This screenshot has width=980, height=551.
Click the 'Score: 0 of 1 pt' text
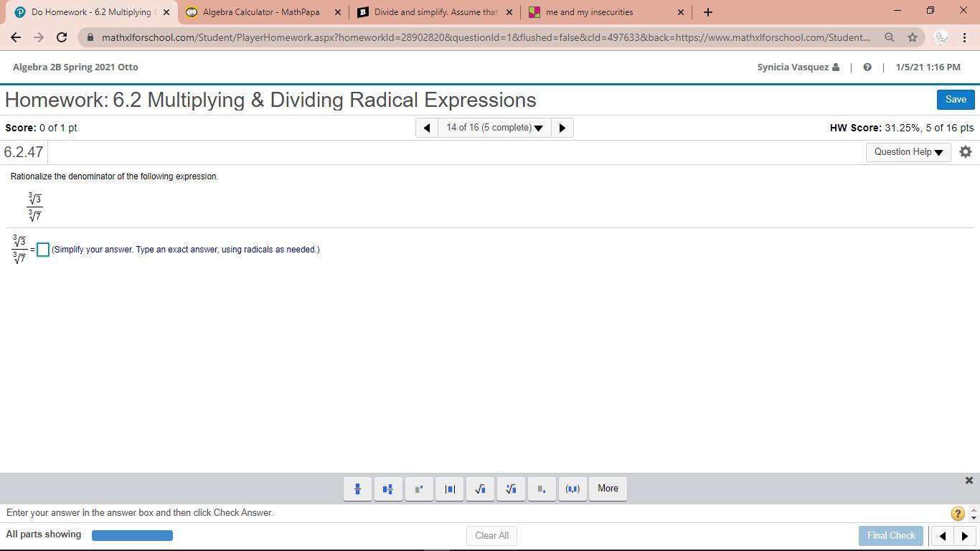(41, 128)
